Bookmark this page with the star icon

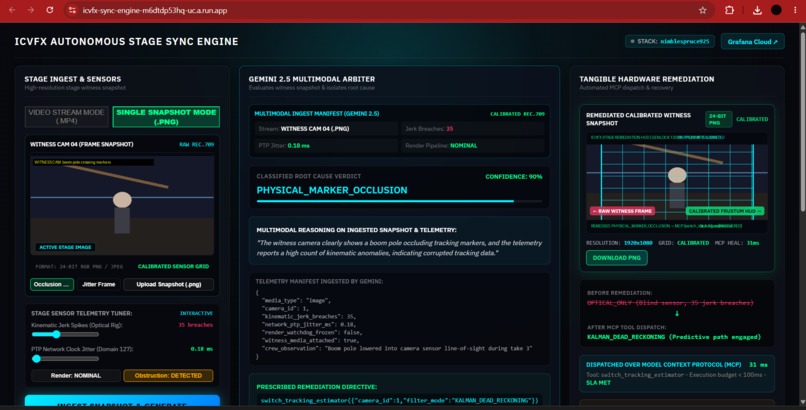tap(702, 10)
